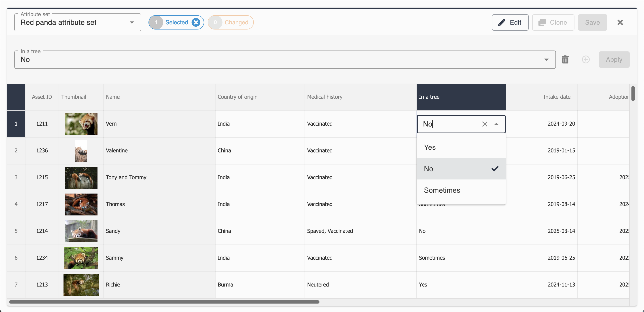Collapse the In a tree cell dropdown

coord(496,124)
